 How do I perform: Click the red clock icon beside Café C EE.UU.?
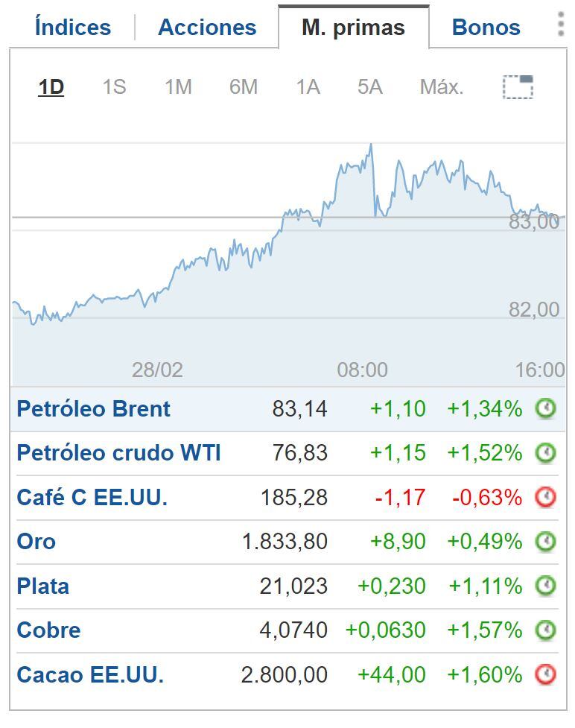(x=544, y=497)
